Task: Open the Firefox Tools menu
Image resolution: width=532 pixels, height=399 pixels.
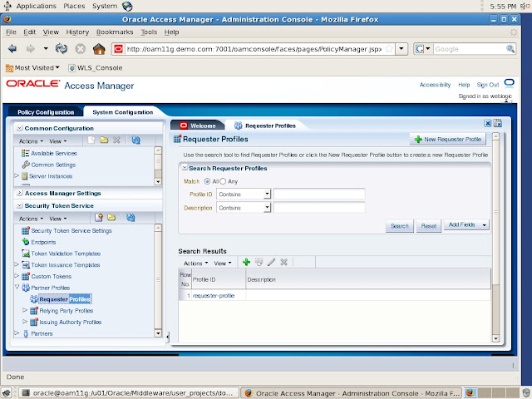Action: [149, 32]
